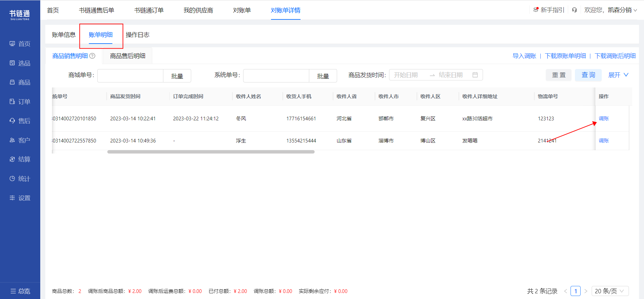Image resolution: width=644 pixels, height=299 pixels.
Task: Click 物流单号 column header
Action: (548, 97)
